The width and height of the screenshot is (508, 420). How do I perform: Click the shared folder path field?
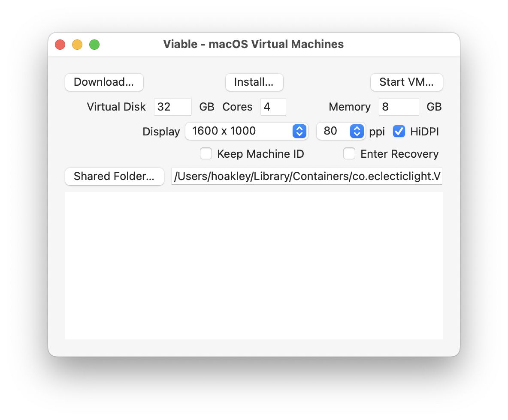(x=307, y=176)
